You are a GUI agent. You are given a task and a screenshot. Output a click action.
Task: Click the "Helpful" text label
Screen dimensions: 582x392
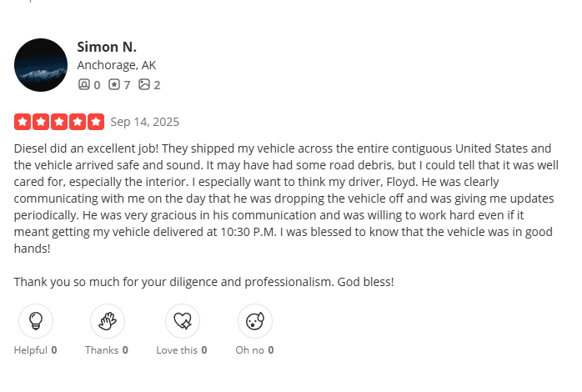[31, 350]
